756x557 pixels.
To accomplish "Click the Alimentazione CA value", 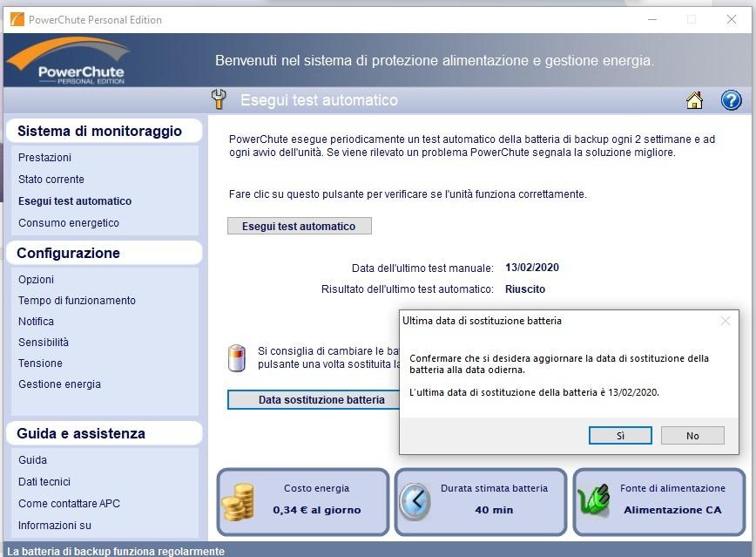I will tap(672, 510).
